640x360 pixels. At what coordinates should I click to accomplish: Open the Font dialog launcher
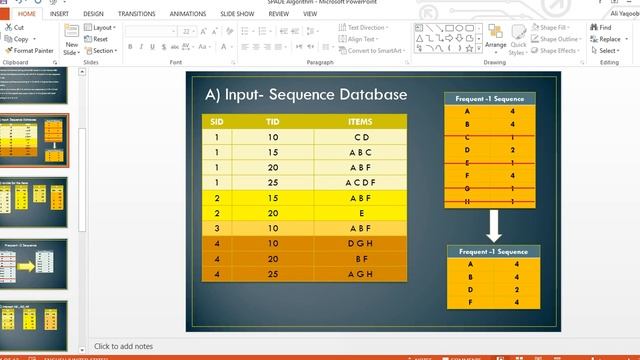pos(233,62)
